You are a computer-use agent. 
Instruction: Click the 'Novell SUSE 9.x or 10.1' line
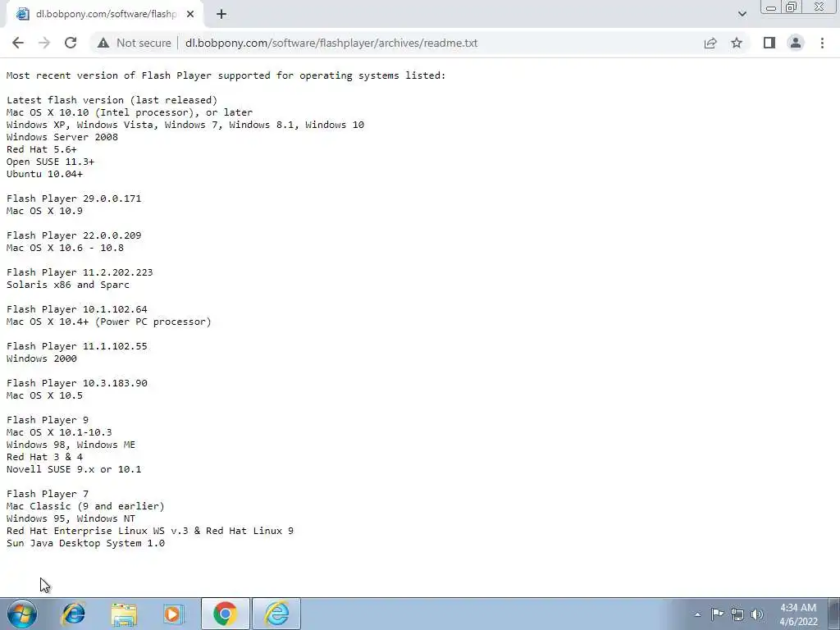coord(74,469)
